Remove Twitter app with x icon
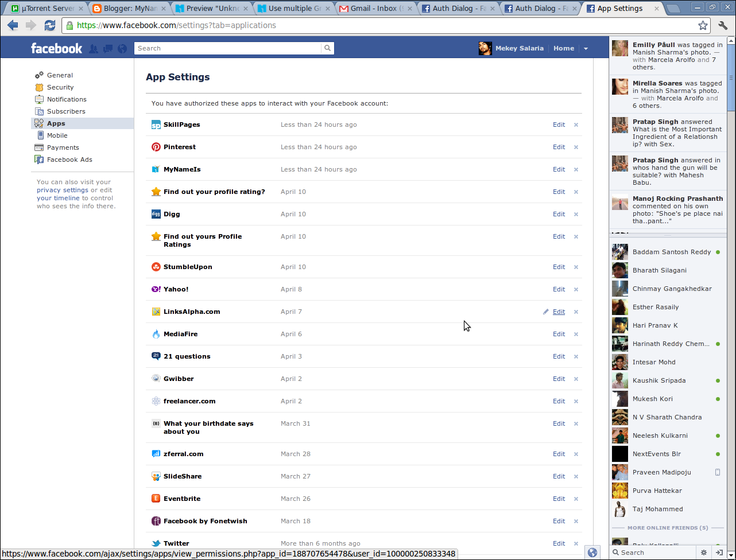This screenshot has width=736, height=560. coord(576,543)
